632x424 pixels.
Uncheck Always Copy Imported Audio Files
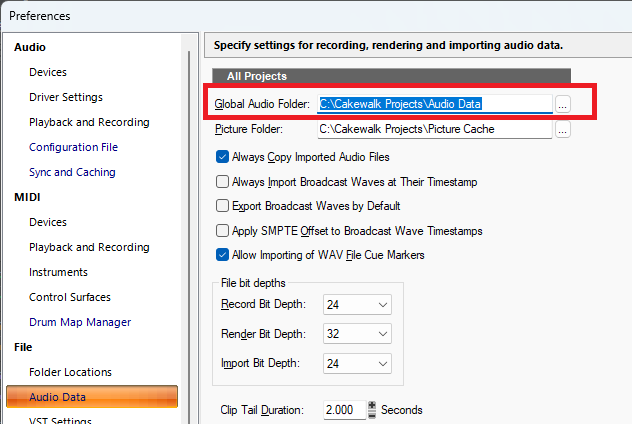tap(222, 157)
